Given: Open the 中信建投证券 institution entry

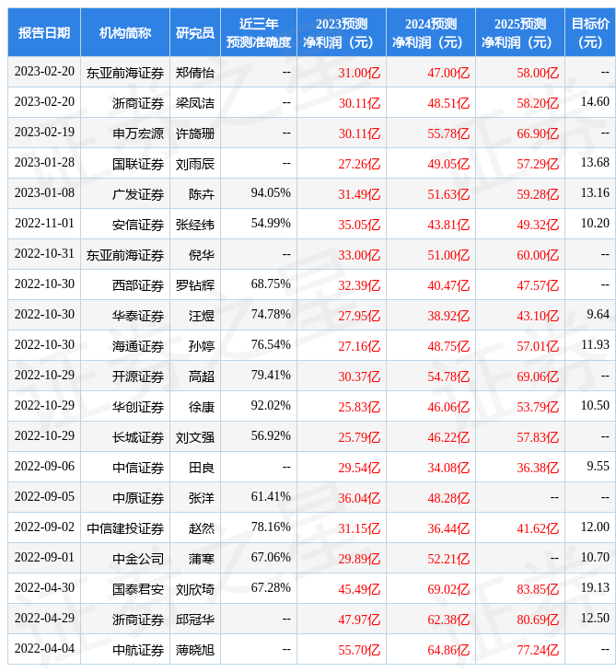Looking at the screenshot, I should [125, 528].
